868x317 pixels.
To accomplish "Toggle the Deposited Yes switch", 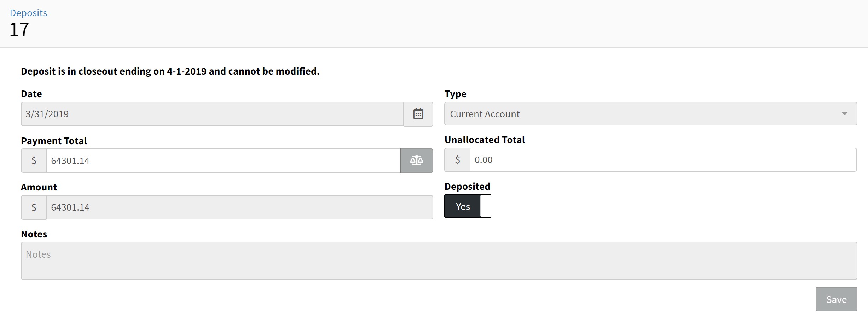I will tap(467, 206).
